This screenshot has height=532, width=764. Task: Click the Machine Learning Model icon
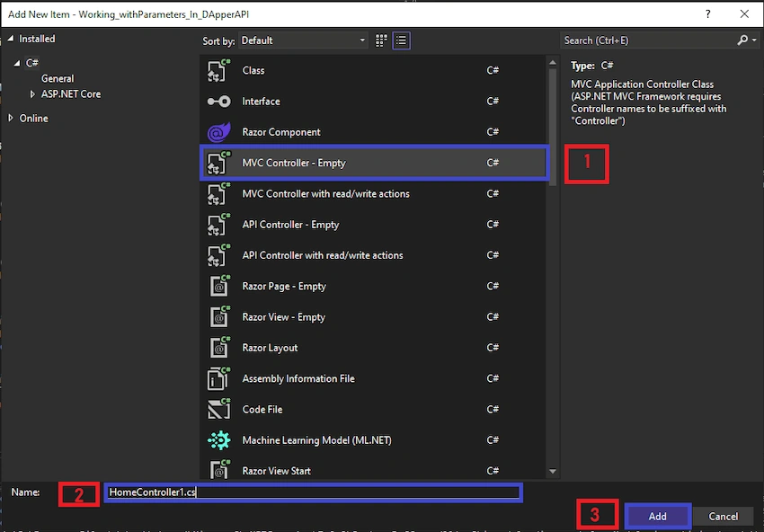pos(218,440)
